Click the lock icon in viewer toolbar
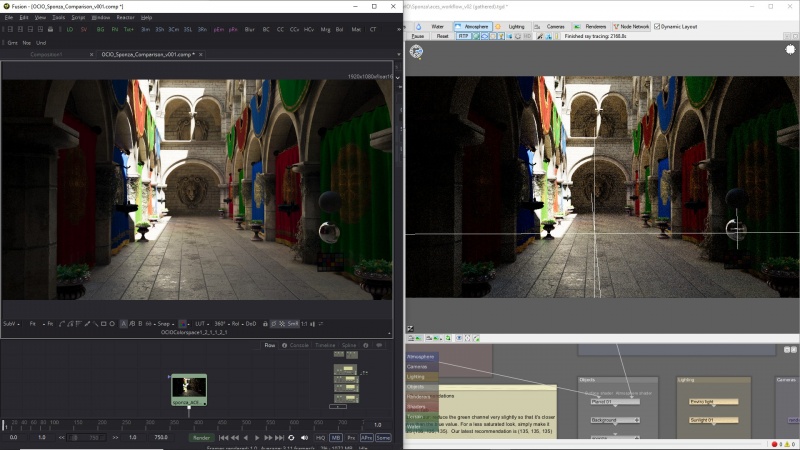The height and width of the screenshot is (450, 800). (x=265, y=324)
